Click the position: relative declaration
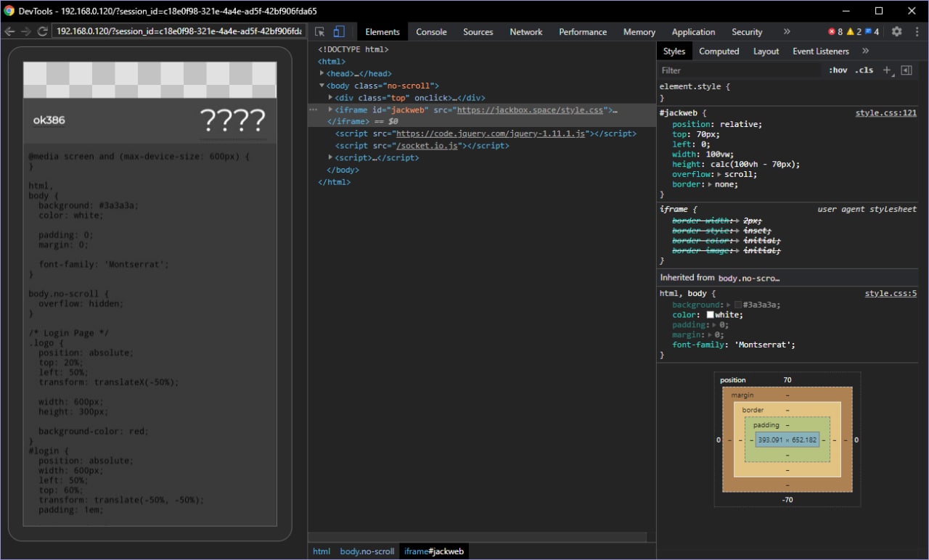 pyautogui.click(x=717, y=125)
